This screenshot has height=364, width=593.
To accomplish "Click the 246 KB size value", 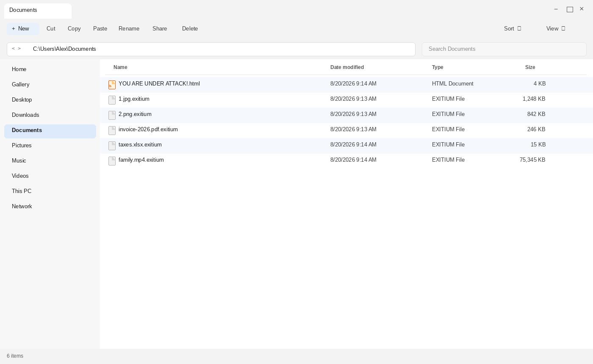I will coord(536,130).
